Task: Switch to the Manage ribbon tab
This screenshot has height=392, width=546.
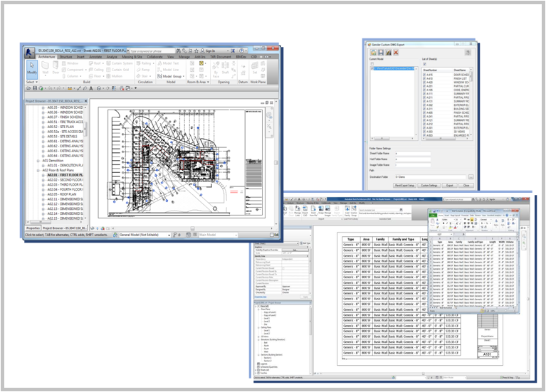Action: coord(184,57)
